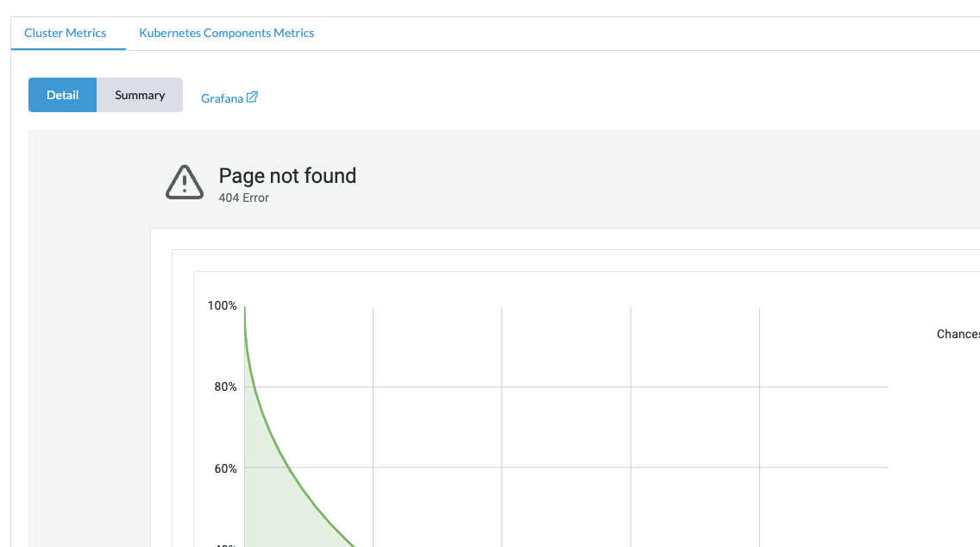The width and height of the screenshot is (980, 547).
Task: Click the 60% mark on the y-axis
Action: click(226, 468)
